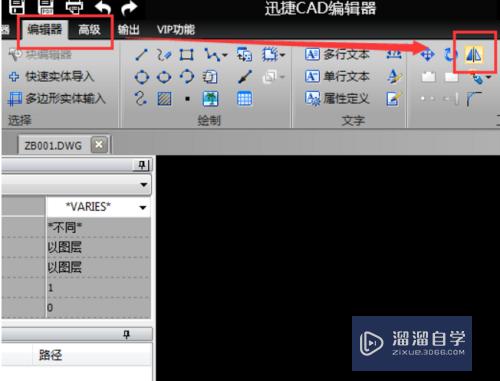Click the second 以图层 property value
Image resolution: width=500 pixels, height=381 pixels.
tap(99, 268)
